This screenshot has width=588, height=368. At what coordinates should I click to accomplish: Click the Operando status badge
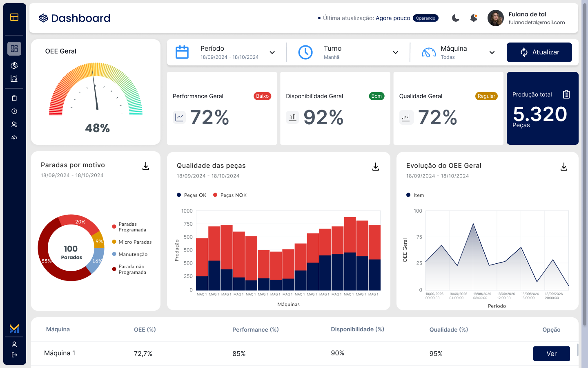(x=425, y=18)
